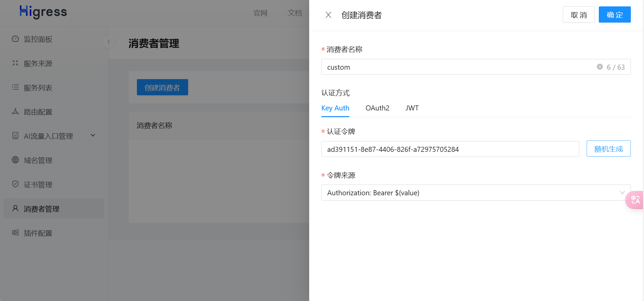Click the floating translate widget icon
The height and width of the screenshot is (301, 644).
pos(635,200)
